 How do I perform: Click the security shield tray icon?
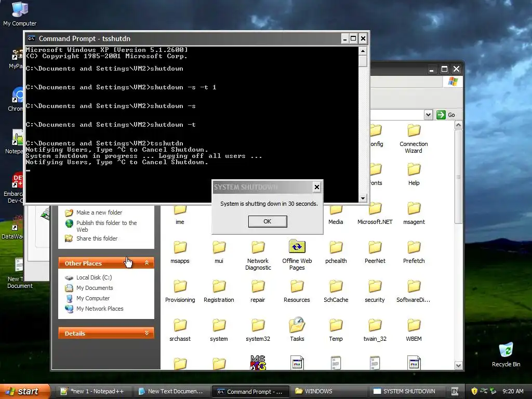pyautogui.click(x=474, y=391)
